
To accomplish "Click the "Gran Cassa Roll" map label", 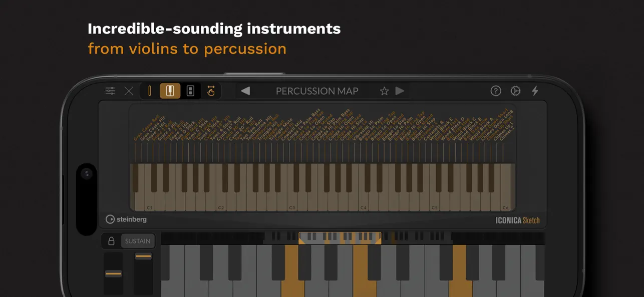I will [x=146, y=128].
